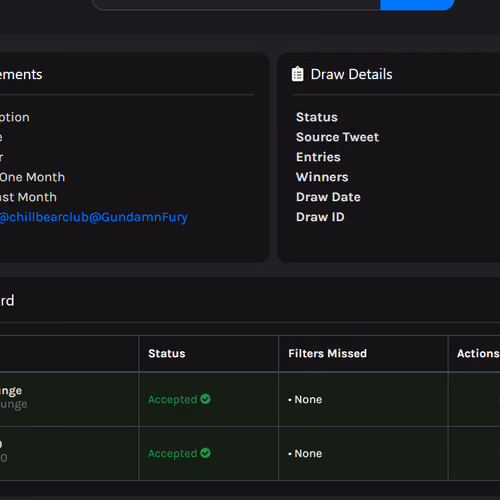Click the Draw Details clipboard icon
This screenshot has height=500, width=500.
click(x=297, y=74)
